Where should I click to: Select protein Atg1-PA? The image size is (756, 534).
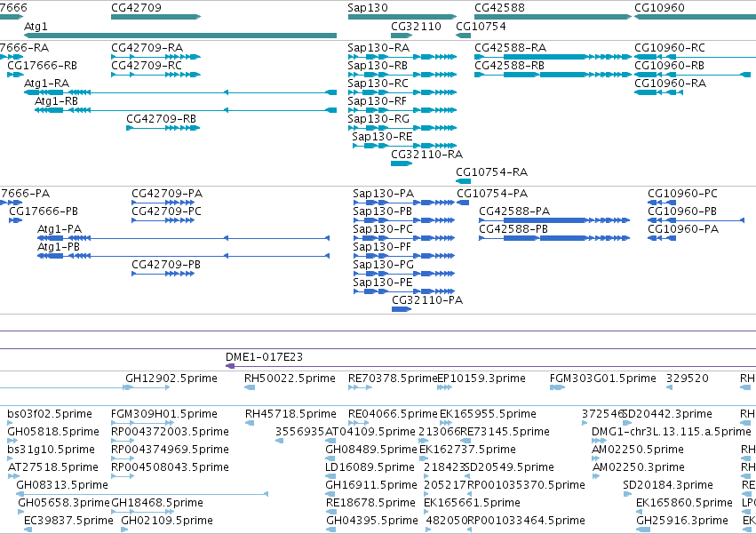point(60,229)
